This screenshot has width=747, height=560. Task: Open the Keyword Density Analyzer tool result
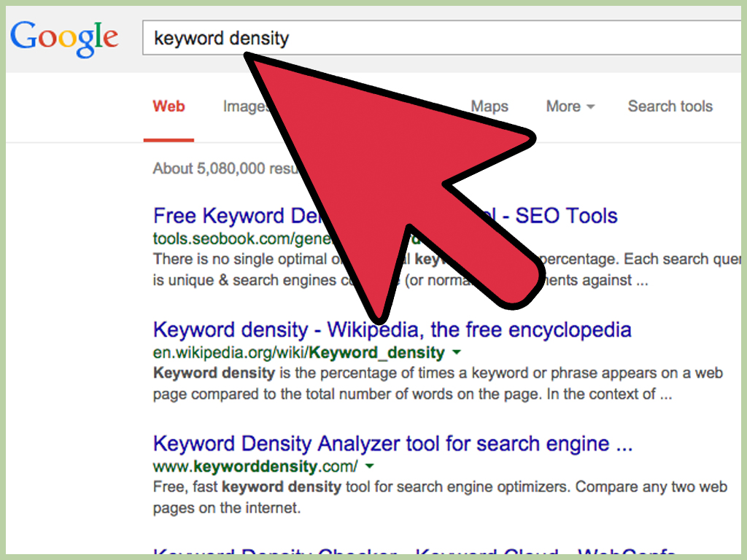coord(392,444)
